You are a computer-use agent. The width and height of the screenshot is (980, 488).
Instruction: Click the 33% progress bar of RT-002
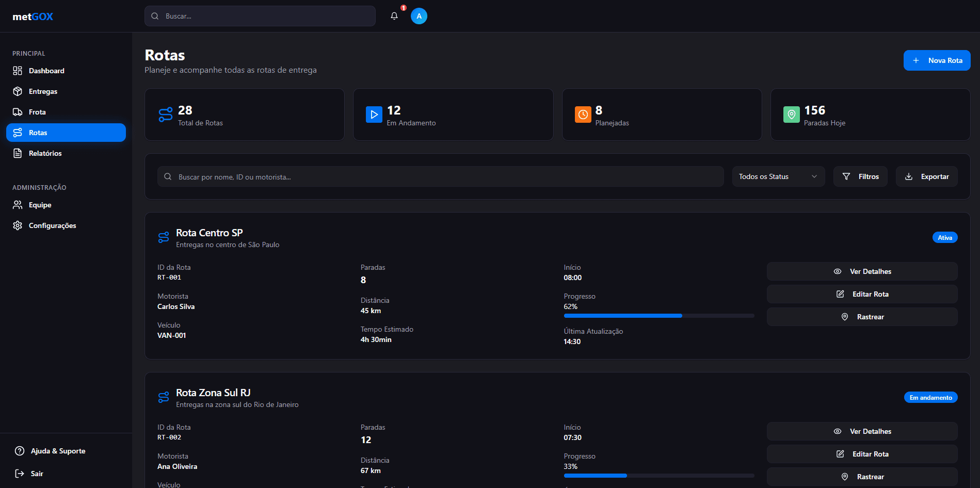(659, 476)
